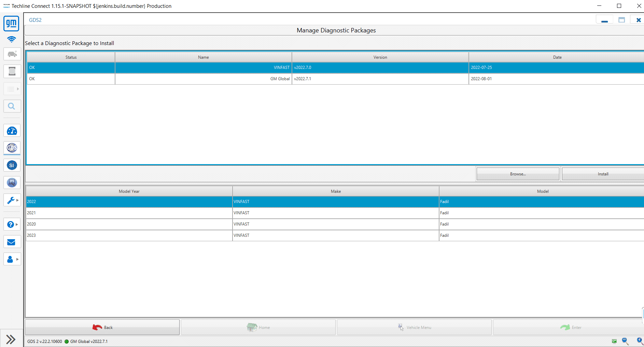The image size is (644, 347).
Task: Click the Fadil model cell in the 2022 row
Action: click(x=542, y=202)
